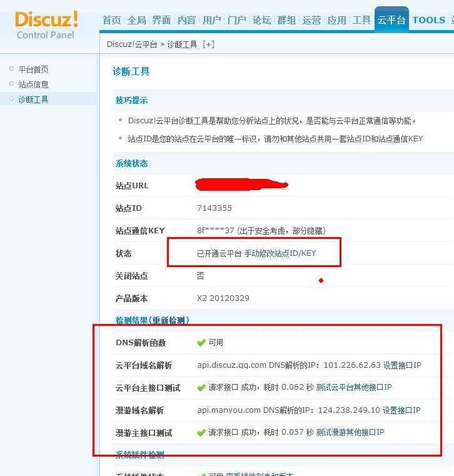This screenshot has width=454, height=476.
Task: Click the 重新检测 link
Action: coord(168,320)
